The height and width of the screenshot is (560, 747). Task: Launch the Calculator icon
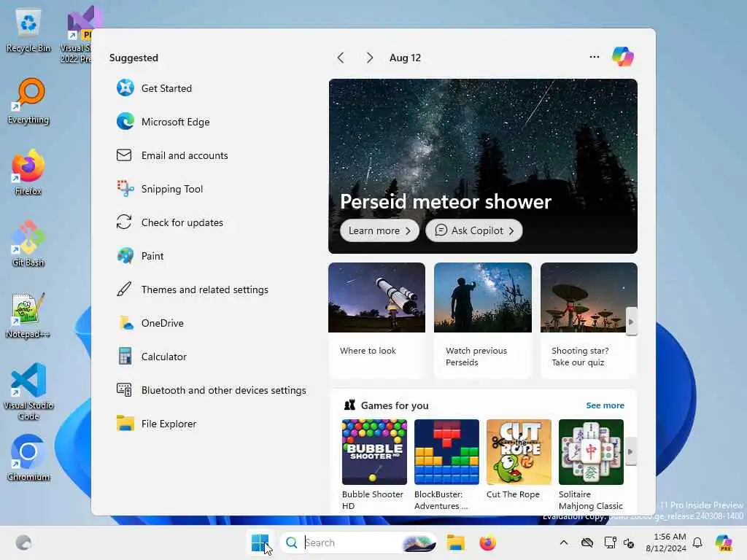(125, 357)
